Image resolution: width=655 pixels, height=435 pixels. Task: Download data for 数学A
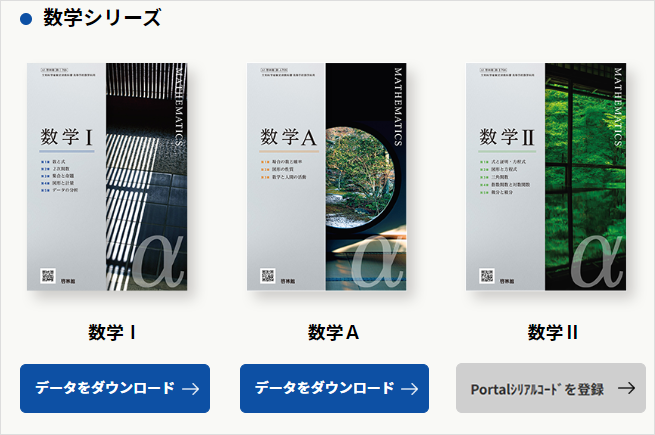pos(334,388)
